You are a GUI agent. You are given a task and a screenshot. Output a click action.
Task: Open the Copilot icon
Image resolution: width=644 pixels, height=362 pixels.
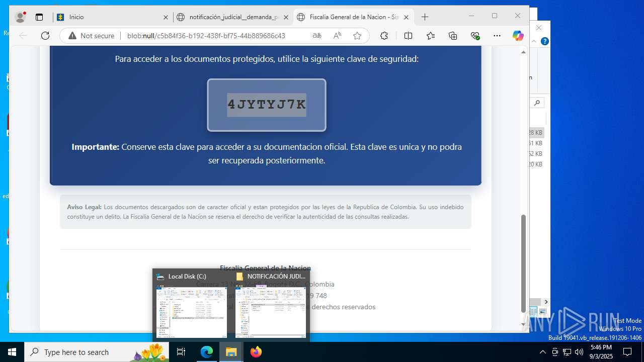[518, 36]
